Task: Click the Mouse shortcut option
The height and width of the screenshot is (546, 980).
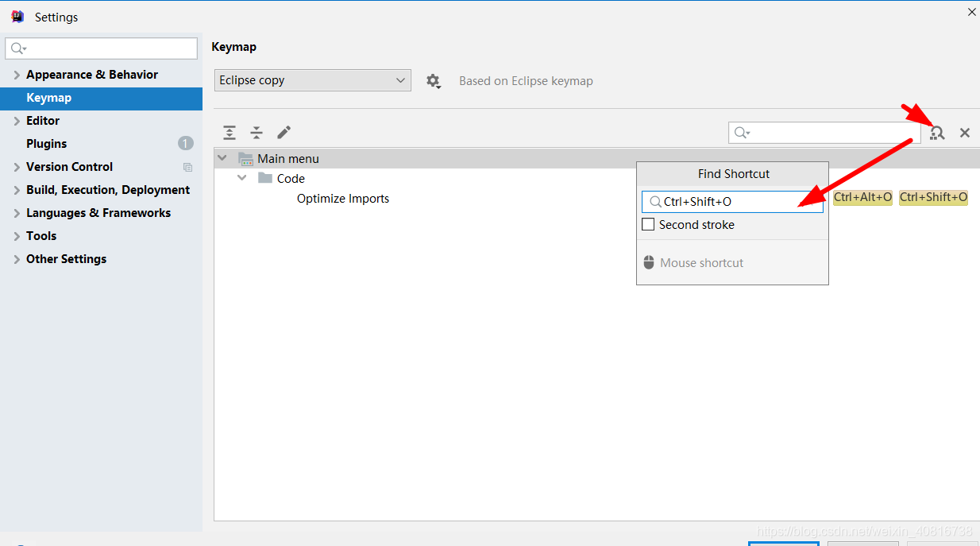Action: tap(702, 263)
